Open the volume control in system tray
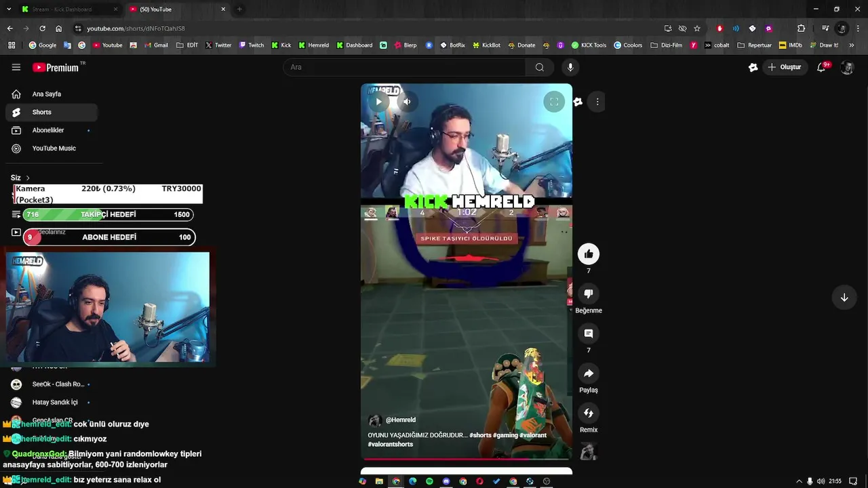The height and width of the screenshot is (488, 868). (821, 481)
